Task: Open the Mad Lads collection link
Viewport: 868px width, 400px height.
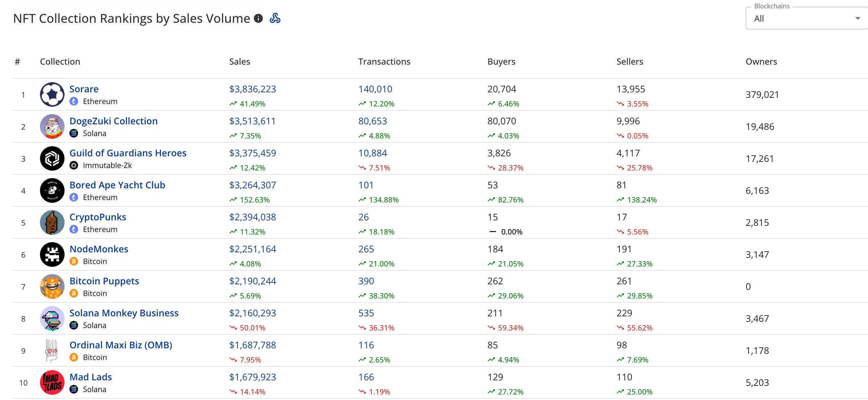Action: 90,377
